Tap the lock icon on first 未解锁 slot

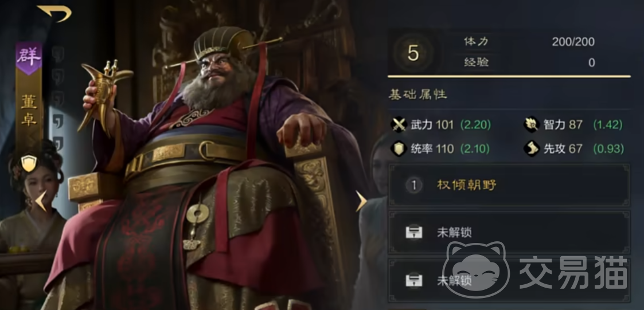point(414,233)
